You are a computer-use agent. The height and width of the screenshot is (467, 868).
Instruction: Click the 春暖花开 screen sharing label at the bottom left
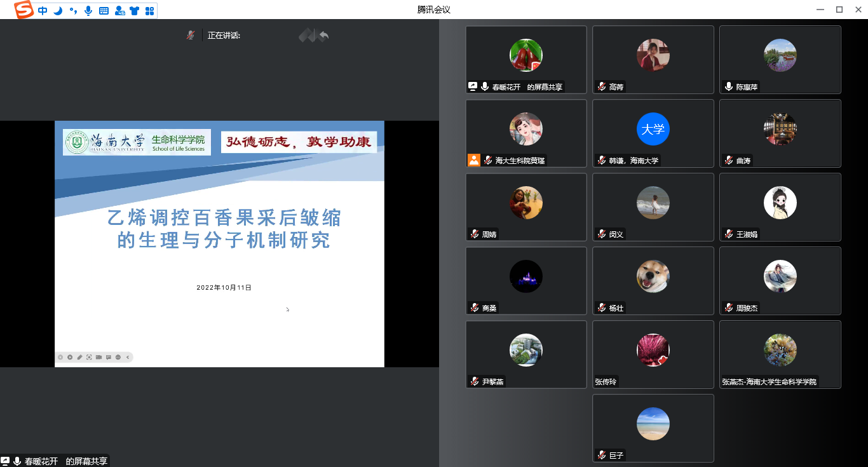(54, 461)
